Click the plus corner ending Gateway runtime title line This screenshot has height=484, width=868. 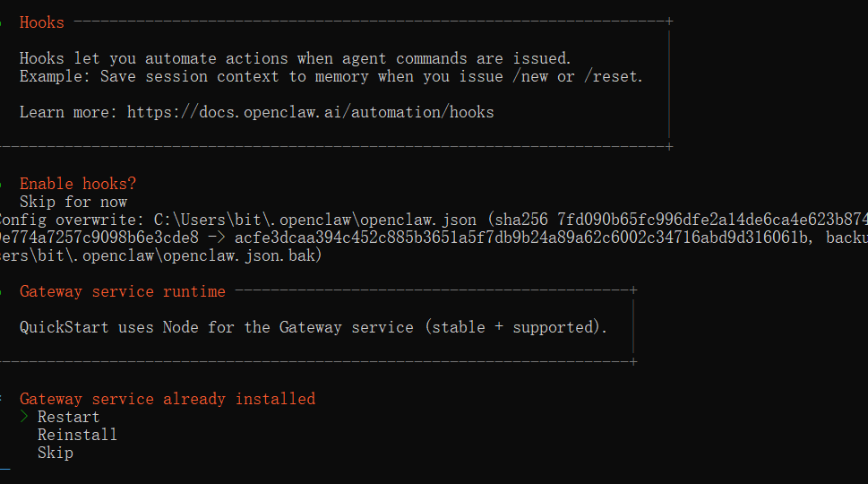633,290
